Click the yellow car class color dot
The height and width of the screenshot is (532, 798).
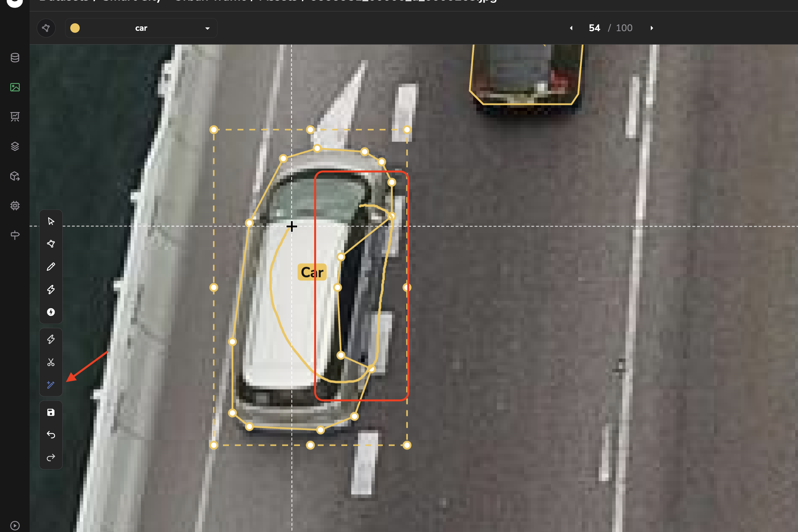pyautogui.click(x=75, y=28)
